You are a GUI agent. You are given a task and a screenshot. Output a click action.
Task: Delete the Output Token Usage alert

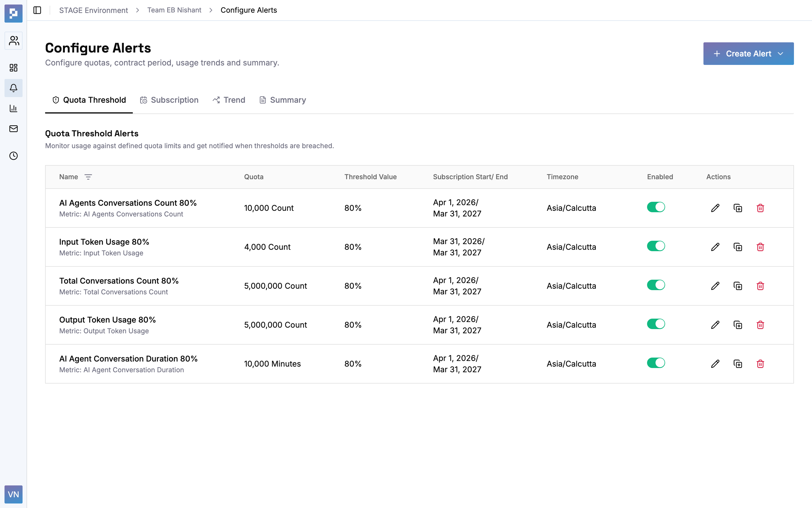point(760,325)
